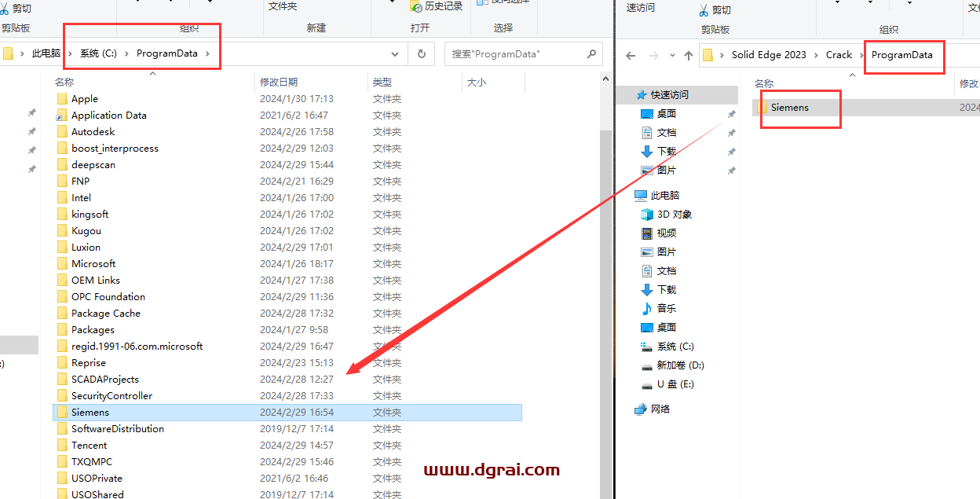Viewport: 980px width, 499px height.
Task: Click the Forward arrow in right window
Action: (x=653, y=55)
